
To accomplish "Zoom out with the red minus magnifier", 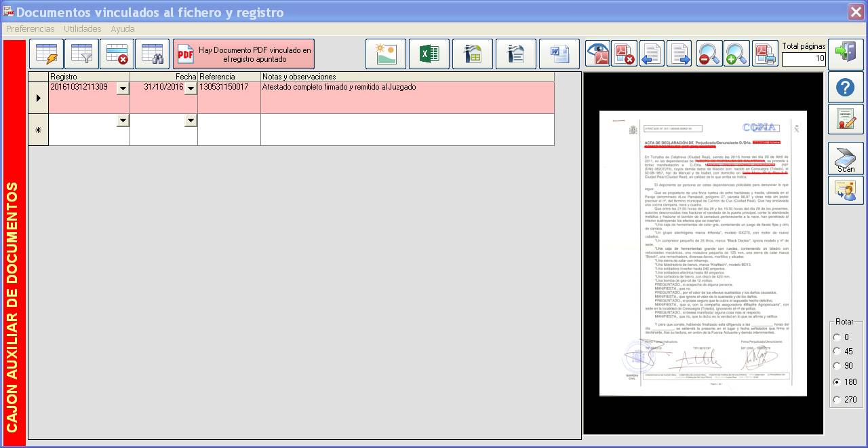I will point(709,54).
